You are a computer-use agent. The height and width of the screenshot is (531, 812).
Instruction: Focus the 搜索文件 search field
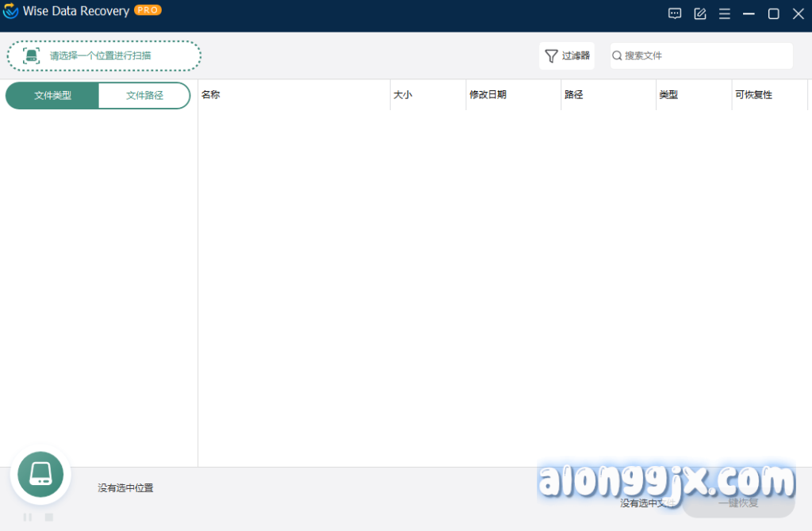(706, 55)
